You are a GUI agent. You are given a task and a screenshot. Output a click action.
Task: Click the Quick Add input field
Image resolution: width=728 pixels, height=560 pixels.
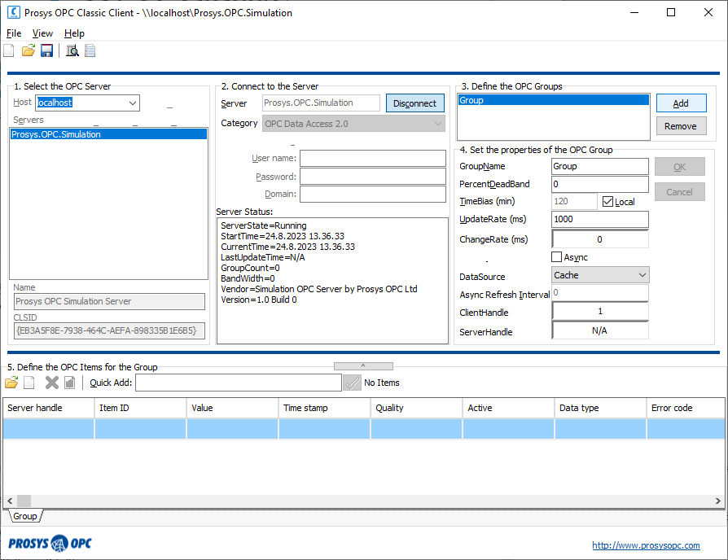[x=239, y=383]
